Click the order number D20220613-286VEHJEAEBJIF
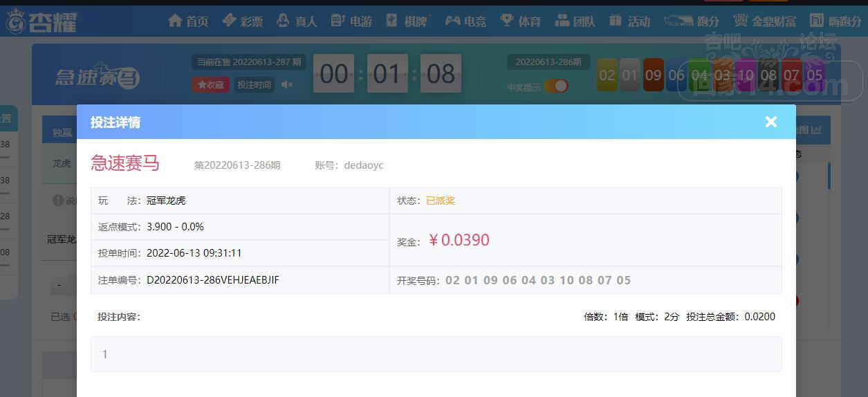Screen dimensions: 868x397 pos(213,280)
